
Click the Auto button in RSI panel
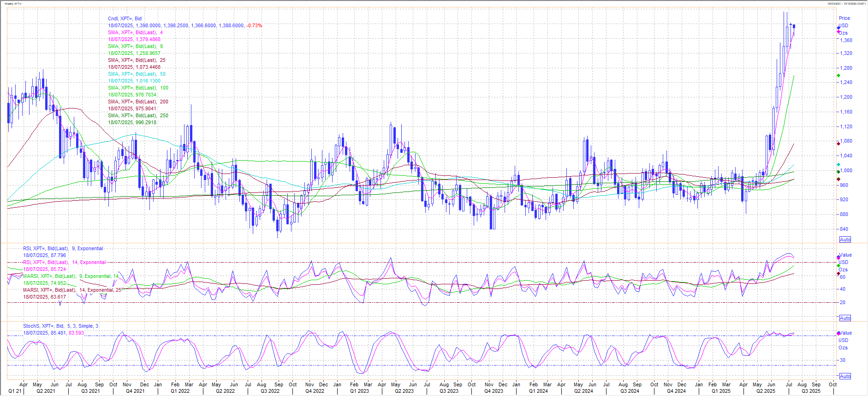pos(845,318)
